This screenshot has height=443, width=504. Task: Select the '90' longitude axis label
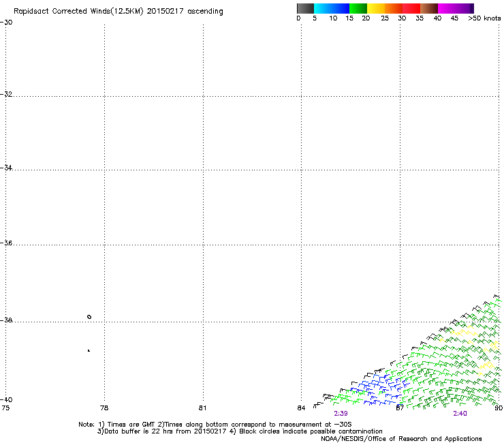coord(499,408)
